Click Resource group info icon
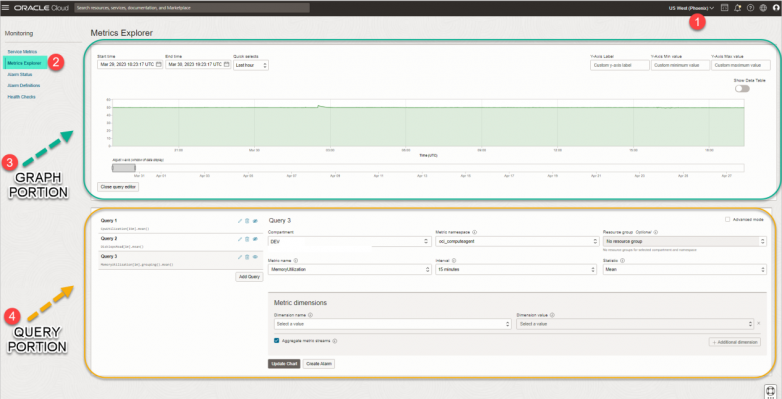This screenshot has height=399, width=782. click(x=656, y=232)
